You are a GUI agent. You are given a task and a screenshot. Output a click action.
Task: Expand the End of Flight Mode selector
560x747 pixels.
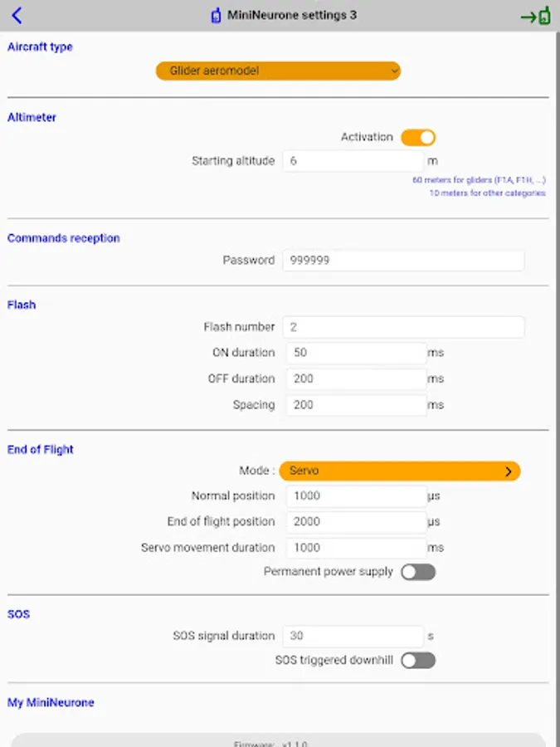click(399, 471)
